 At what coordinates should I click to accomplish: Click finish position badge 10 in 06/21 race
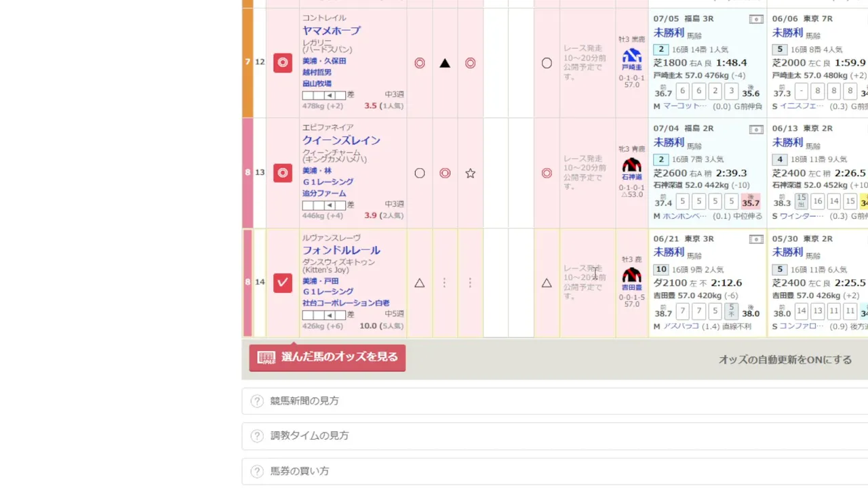pyautogui.click(x=661, y=269)
